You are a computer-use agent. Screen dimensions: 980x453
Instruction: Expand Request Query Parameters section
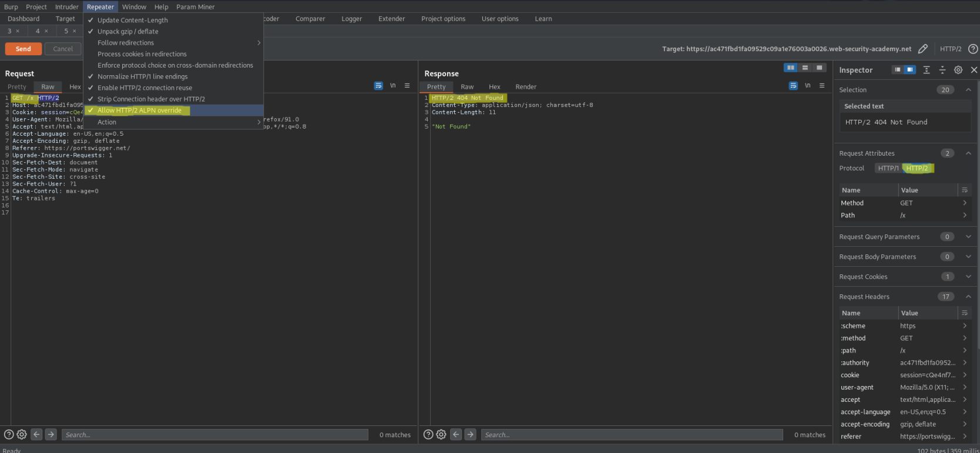[x=968, y=237]
